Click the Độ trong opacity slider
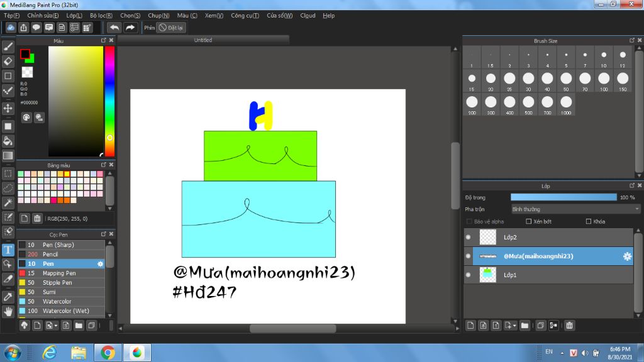 click(563, 197)
